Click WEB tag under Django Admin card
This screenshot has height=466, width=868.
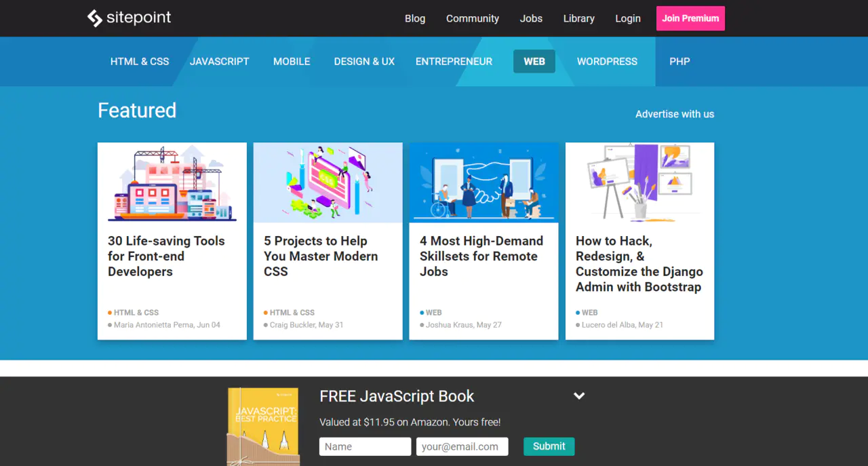(589, 313)
